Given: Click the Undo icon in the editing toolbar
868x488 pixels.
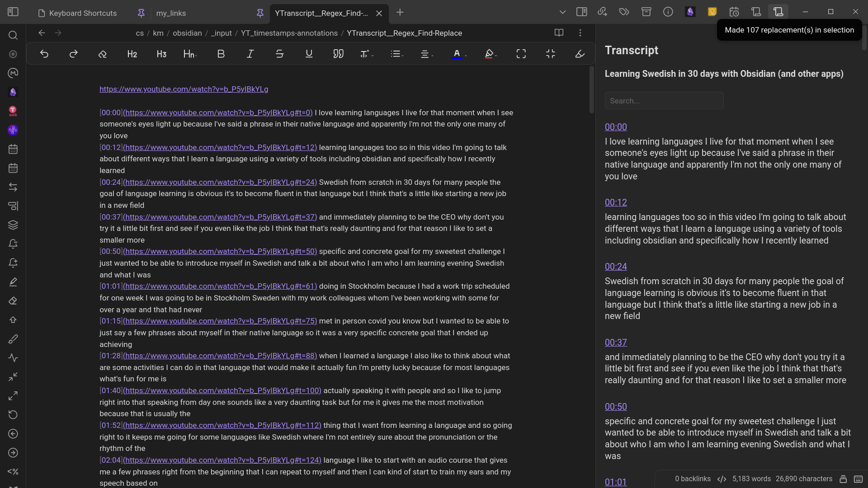Looking at the screenshot, I should click(44, 54).
